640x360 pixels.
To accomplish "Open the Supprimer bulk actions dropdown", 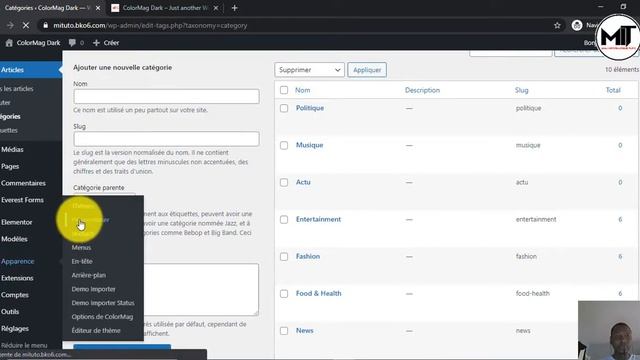I will (309, 70).
